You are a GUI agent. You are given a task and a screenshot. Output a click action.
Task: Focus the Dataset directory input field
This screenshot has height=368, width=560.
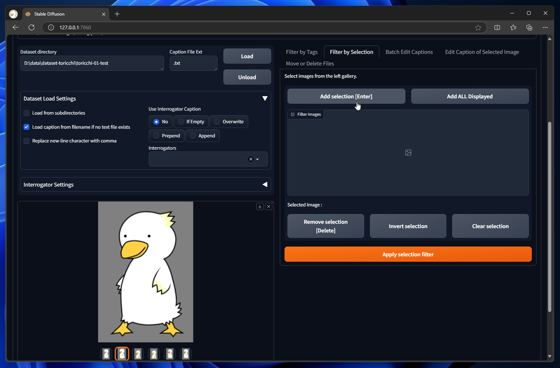pyautogui.click(x=92, y=63)
